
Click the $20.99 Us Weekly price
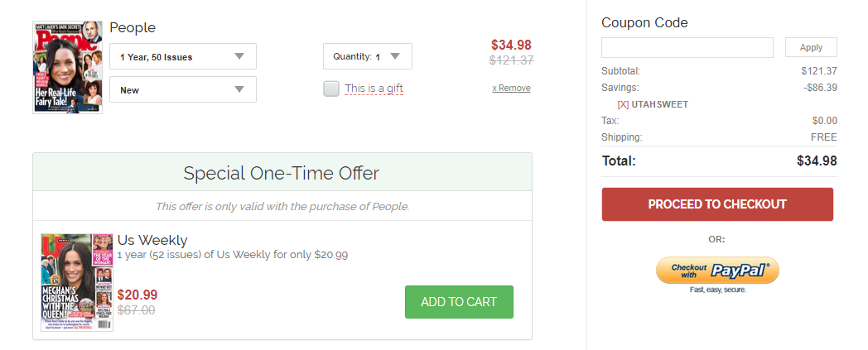point(137,295)
